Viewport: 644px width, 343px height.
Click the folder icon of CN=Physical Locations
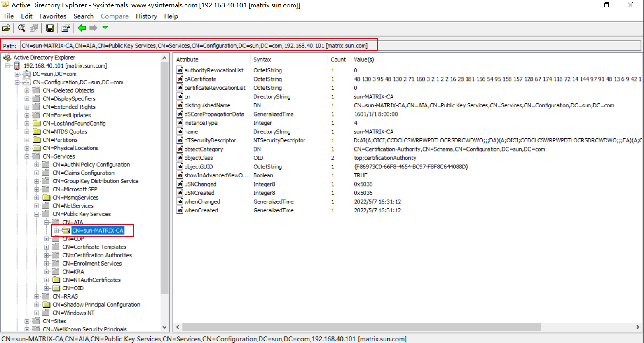click(37, 148)
